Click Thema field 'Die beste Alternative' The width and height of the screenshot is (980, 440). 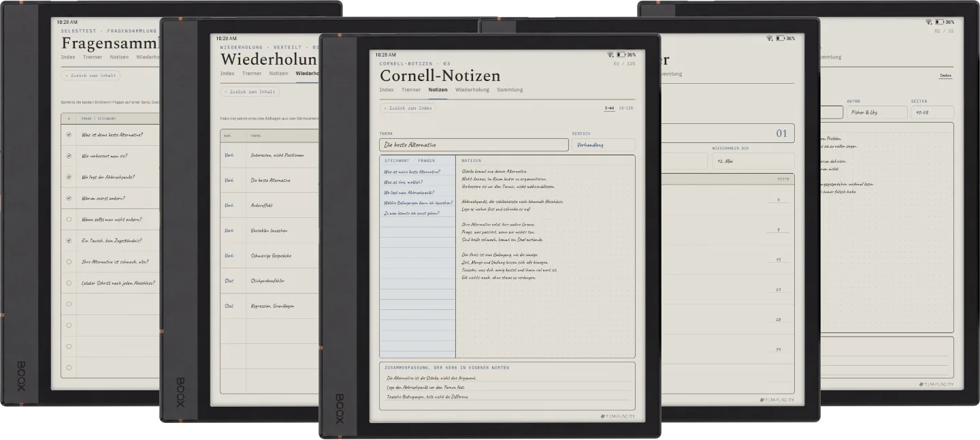coord(474,145)
